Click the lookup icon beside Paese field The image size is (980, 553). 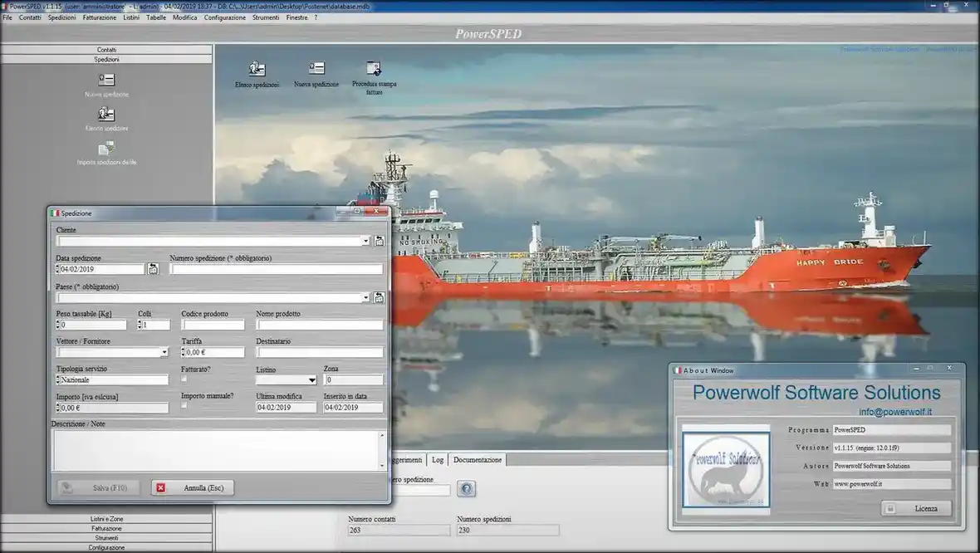(379, 297)
